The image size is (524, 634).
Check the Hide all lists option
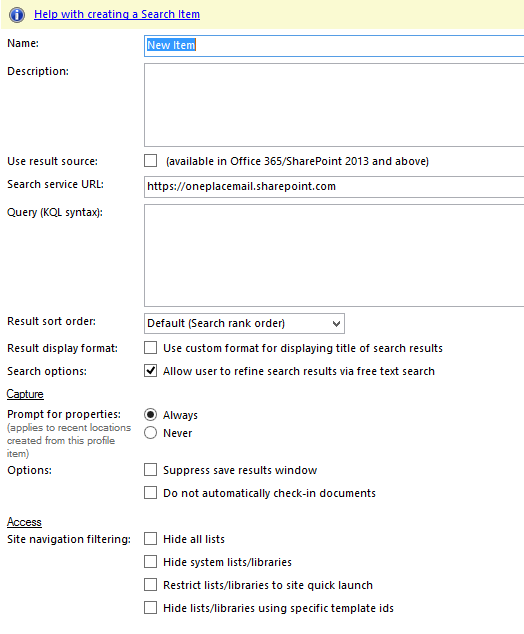(151, 539)
